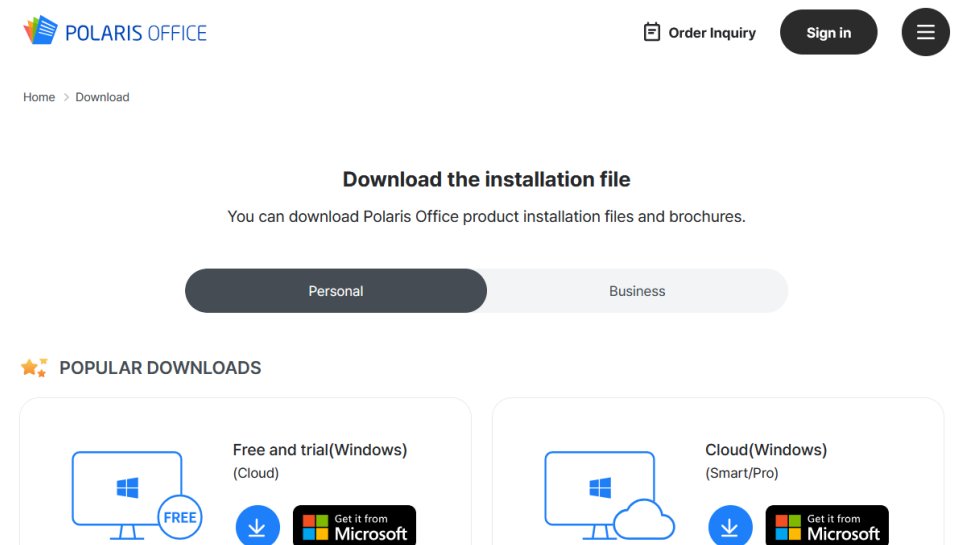Click the "(Smart/Pro)" subtitle text
The image size is (970, 545).
[742, 473]
